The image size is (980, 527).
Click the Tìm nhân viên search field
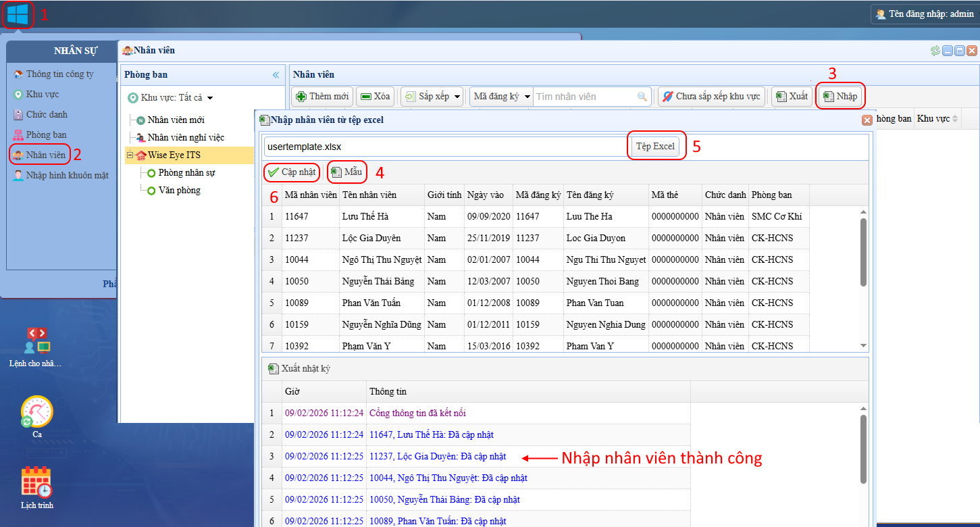586,96
